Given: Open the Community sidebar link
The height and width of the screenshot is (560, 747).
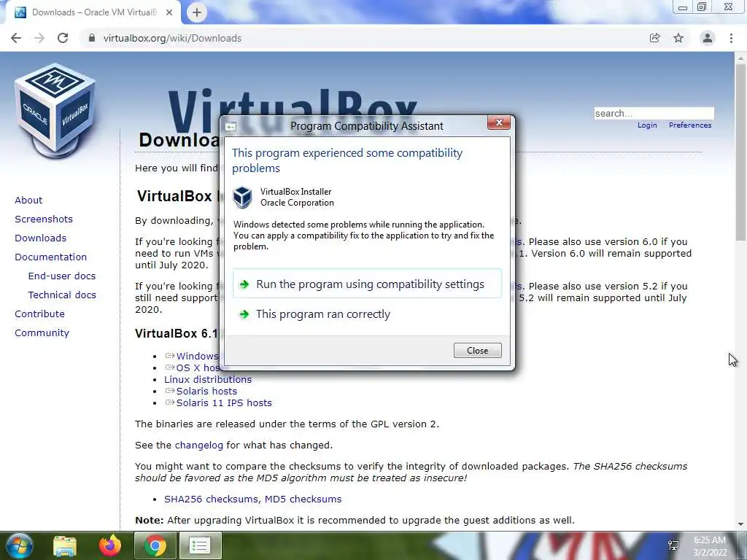Looking at the screenshot, I should (x=42, y=332).
